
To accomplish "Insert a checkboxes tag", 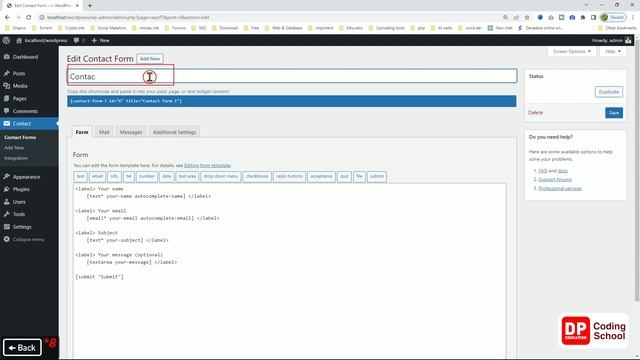I will (257, 176).
